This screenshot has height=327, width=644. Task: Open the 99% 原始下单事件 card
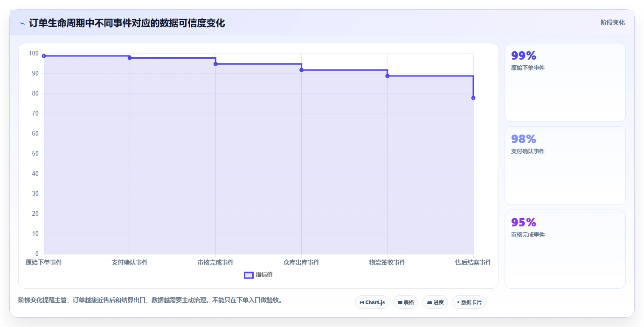(x=565, y=82)
